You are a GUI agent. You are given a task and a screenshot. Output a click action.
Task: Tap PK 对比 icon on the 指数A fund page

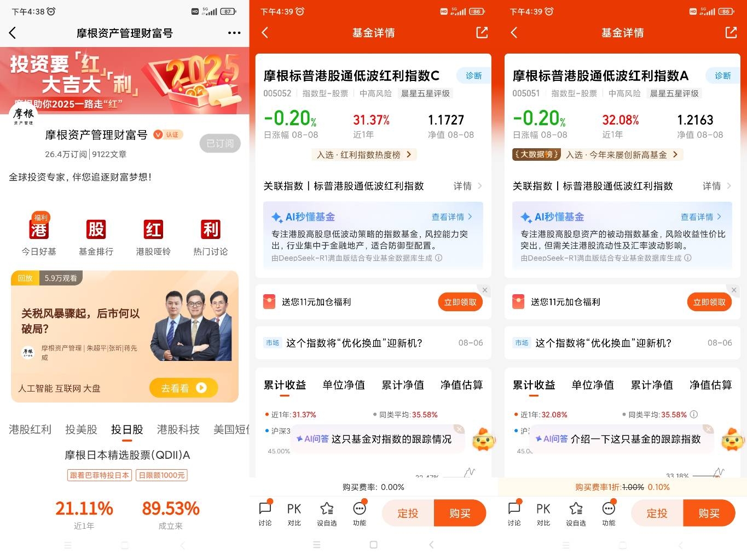click(543, 514)
